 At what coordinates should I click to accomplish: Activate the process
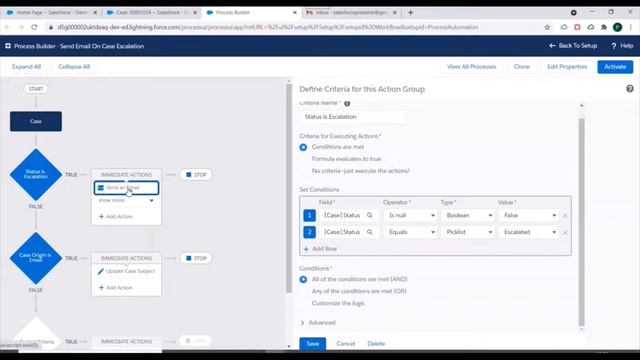tap(615, 67)
